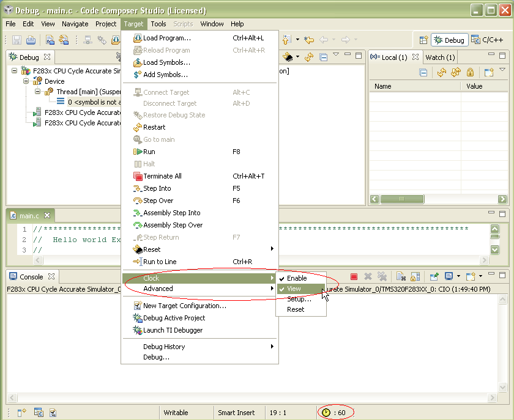Click Reset in Clock submenu
514x420 pixels.
tap(301, 309)
